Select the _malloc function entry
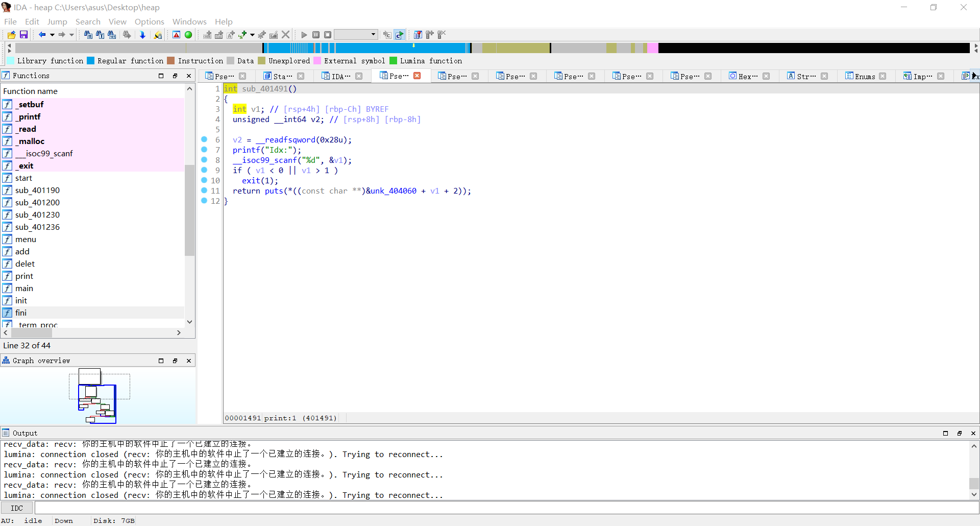The image size is (980, 526). coord(92,141)
